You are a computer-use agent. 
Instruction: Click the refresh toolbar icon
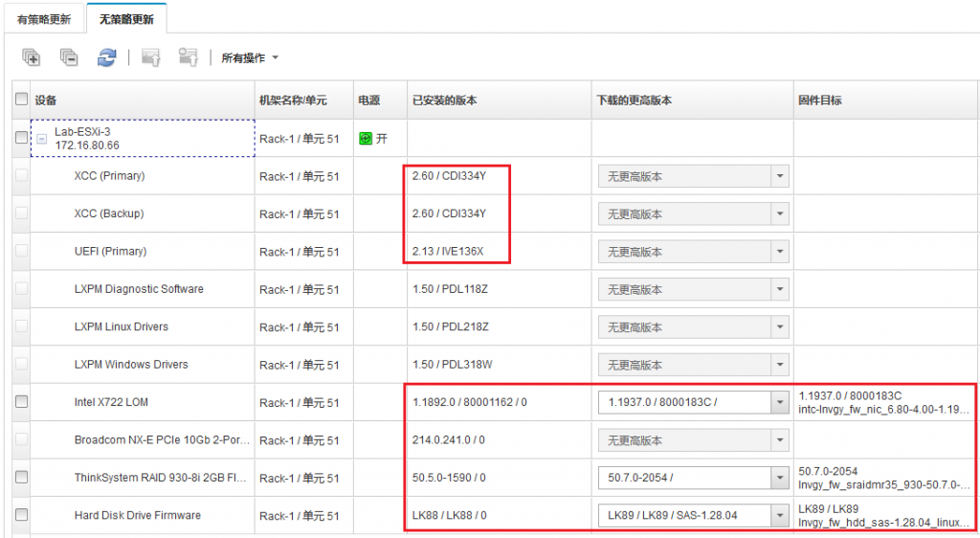point(107,57)
